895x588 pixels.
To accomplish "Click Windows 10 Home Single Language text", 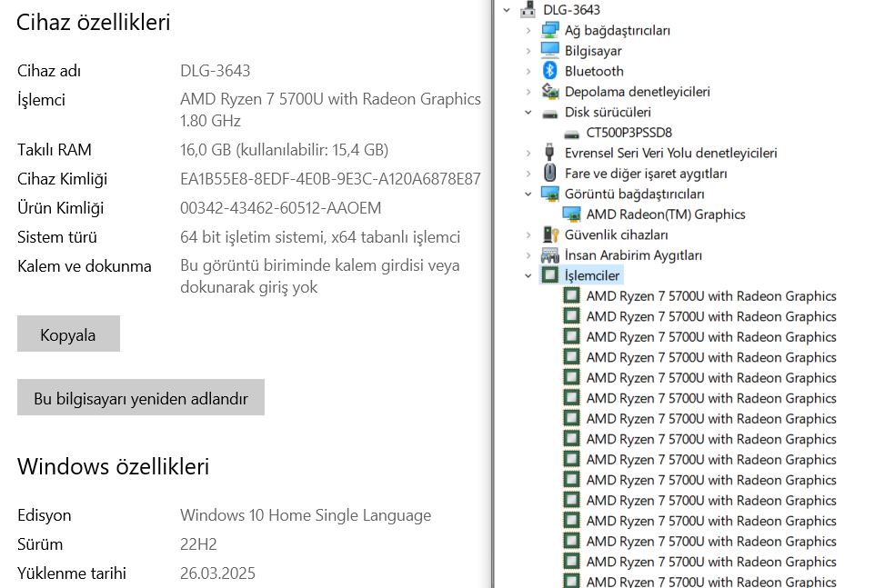I will (x=306, y=515).
